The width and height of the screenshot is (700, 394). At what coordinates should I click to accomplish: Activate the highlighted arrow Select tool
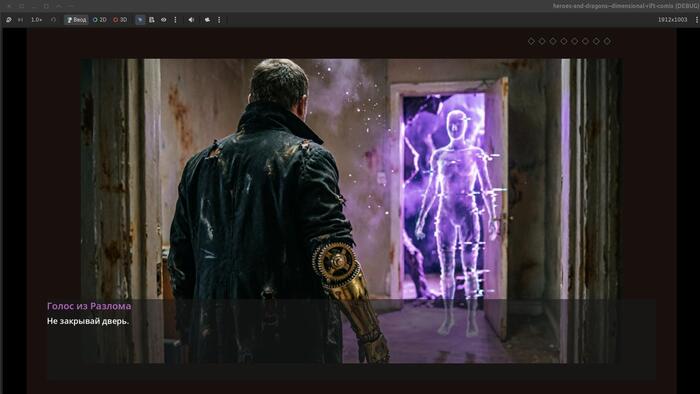[140, 20]
